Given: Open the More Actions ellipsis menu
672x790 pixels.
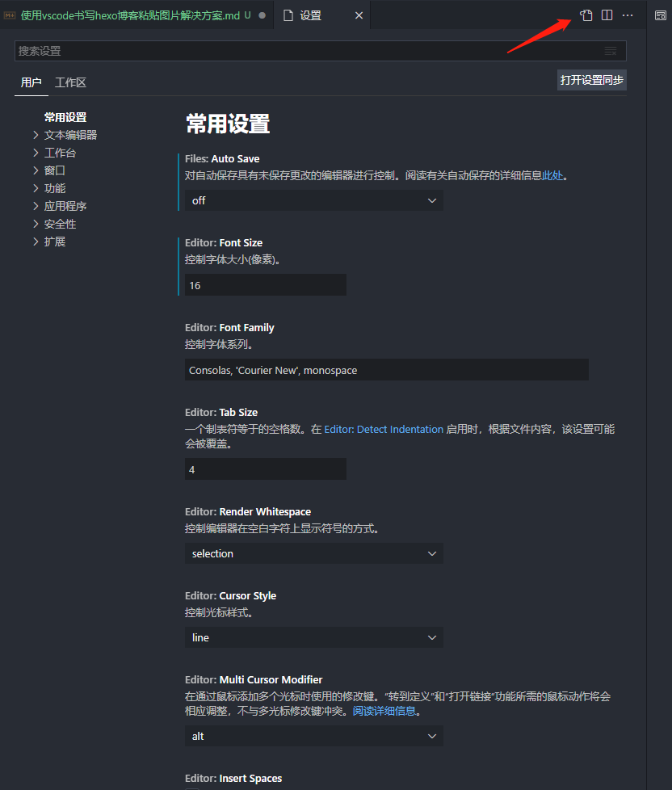Looking at the screenshot, I should pyautogui.click(x=628, y=15).
